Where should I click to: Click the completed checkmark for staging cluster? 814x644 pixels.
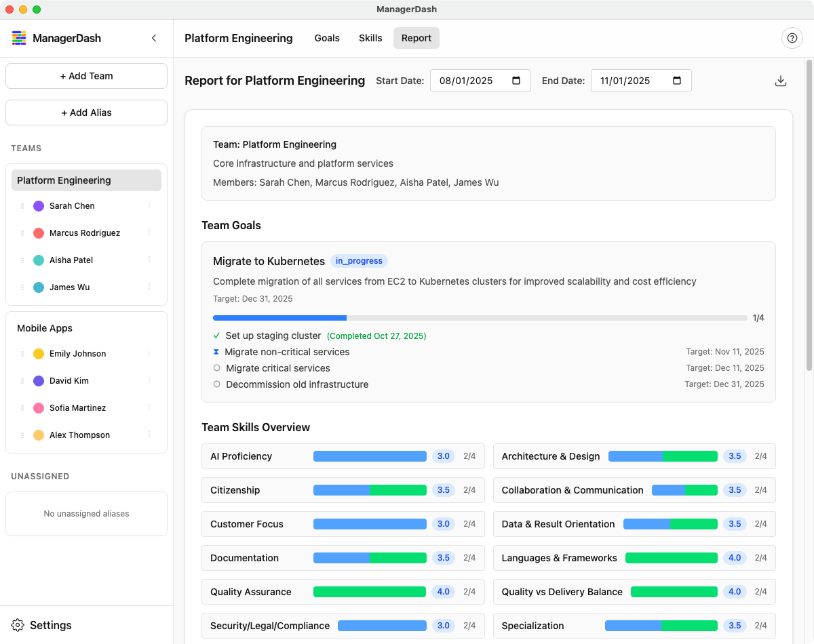(x=217, y=336)
